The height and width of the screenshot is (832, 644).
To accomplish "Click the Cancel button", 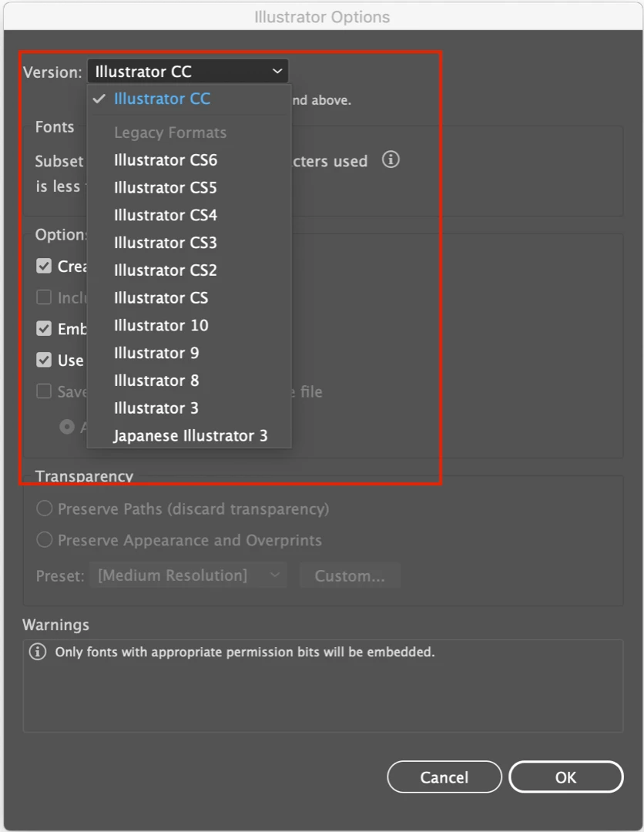I will tap(444, 777).
